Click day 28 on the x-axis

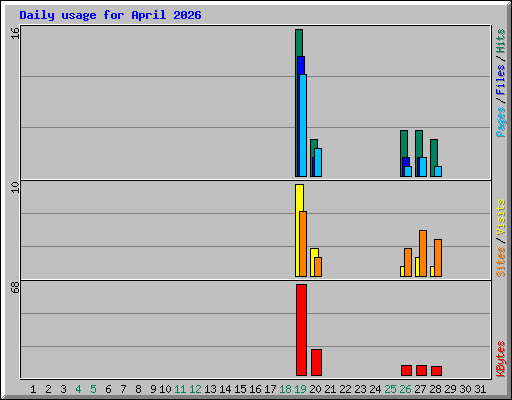tap(435, 389)
